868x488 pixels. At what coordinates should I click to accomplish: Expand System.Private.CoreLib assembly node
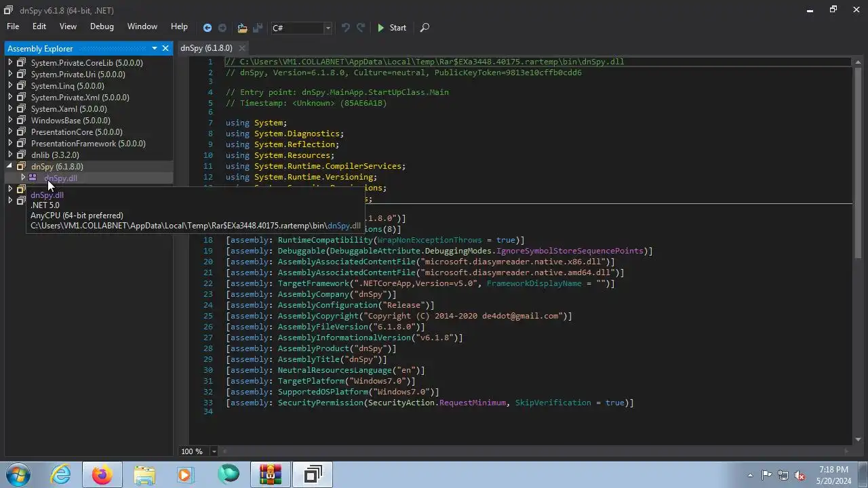tap(10, 62)
